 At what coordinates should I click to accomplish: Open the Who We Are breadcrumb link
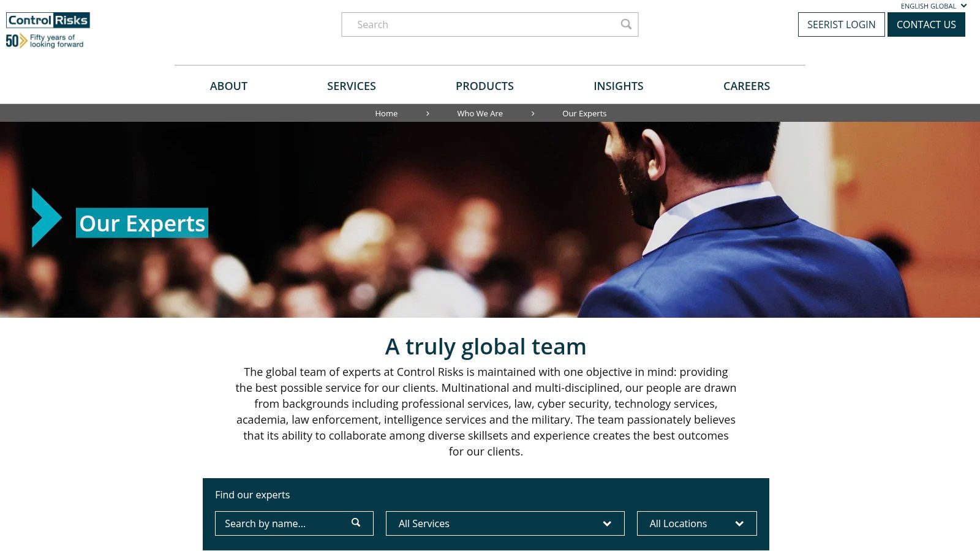point(480,113)
